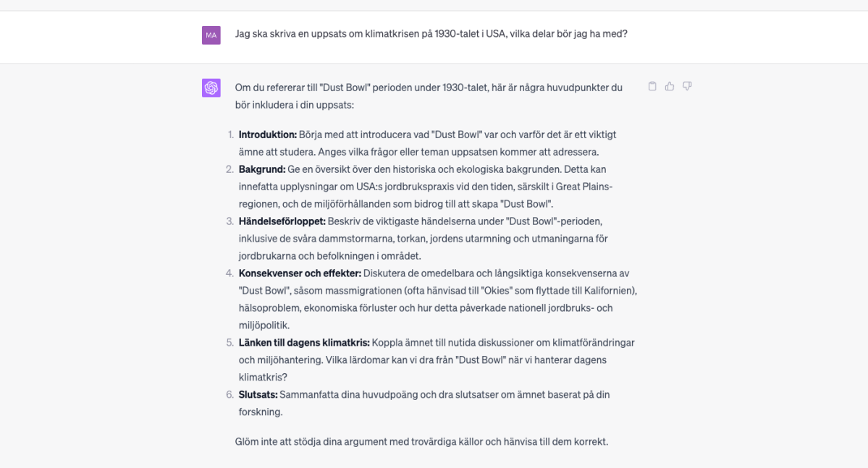Click the bold Händelseförloppet heading
This screenshot has width=868, height=468.
click(282, 221)
